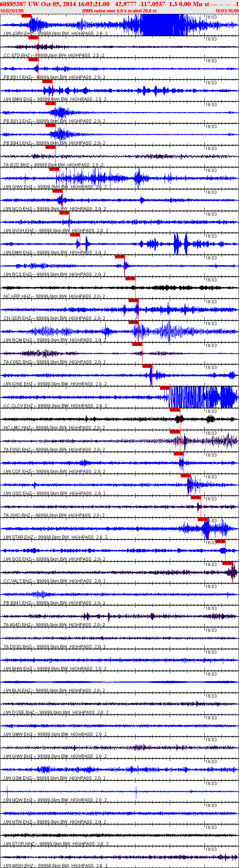Select the red pick flag on UW SMW trace
Image resolution: width=239 pixels, height=868 pixels.
pyautogui.click(x=47, y=81)
